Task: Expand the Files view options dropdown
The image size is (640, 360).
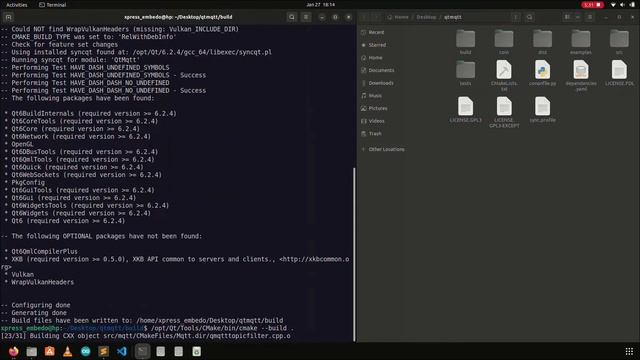Action: [578, 17]
